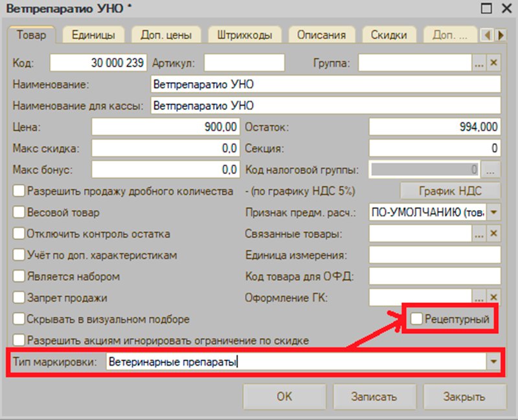Open the График НДС button
Screen dimensions: 518x420
(x=450, y=191)
